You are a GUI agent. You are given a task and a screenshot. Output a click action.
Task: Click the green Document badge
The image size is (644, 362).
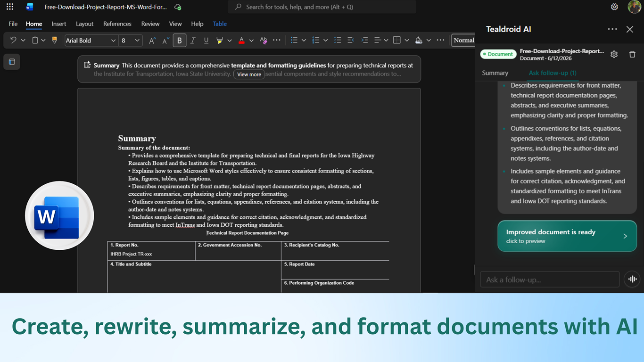coord(498,54)
